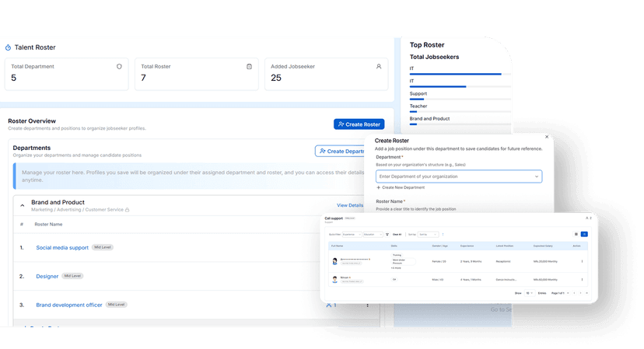Go to the next page of candidates
Screen dimensions: 644x349
[x=580, y=293]
